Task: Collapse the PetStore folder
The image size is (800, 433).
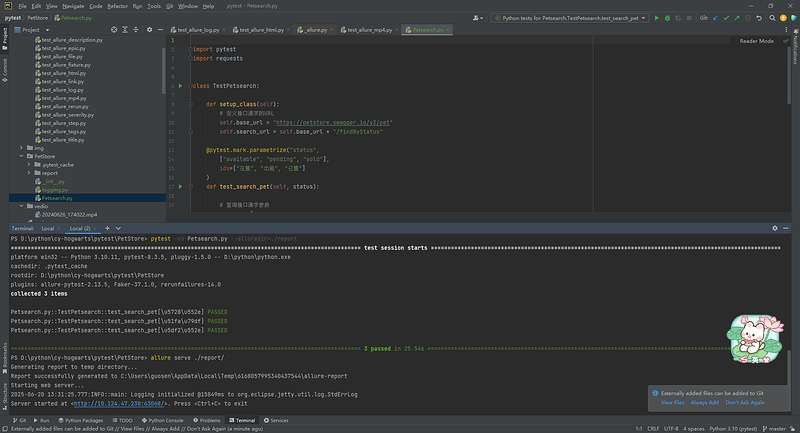Action: [21, 156]
